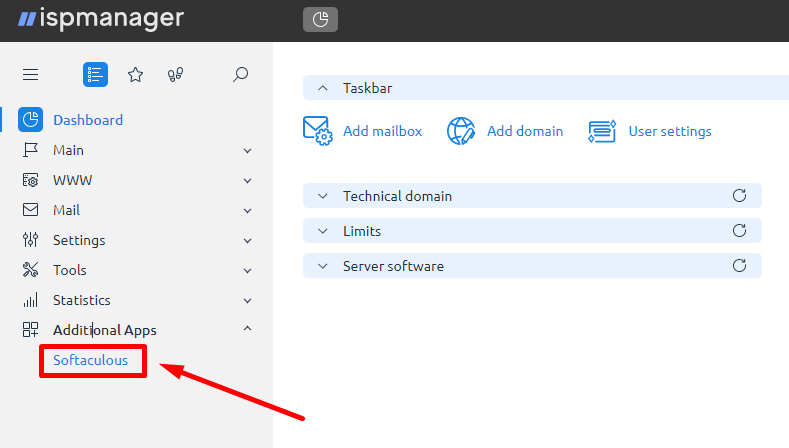The width and height of the screenshot is (789, 448).
Task: Open the Statistics menu section
Action: point(82,300)
